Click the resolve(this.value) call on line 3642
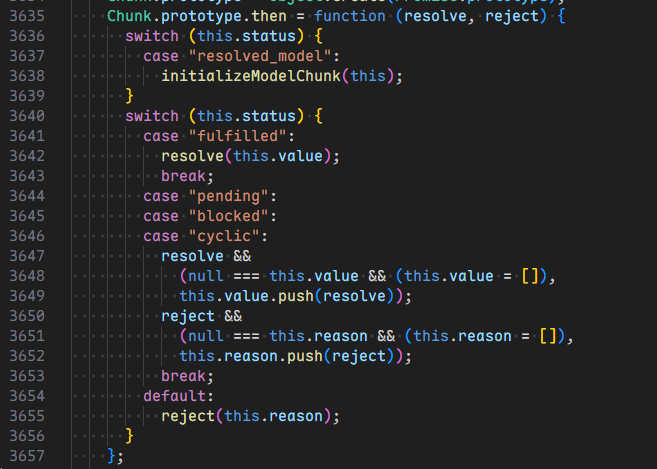The image size is (657, 469). (x=250, y=156)
